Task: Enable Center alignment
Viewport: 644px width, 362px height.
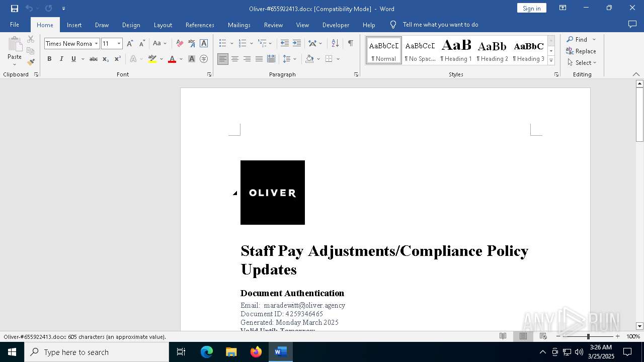Action: (x=235, y=59)
